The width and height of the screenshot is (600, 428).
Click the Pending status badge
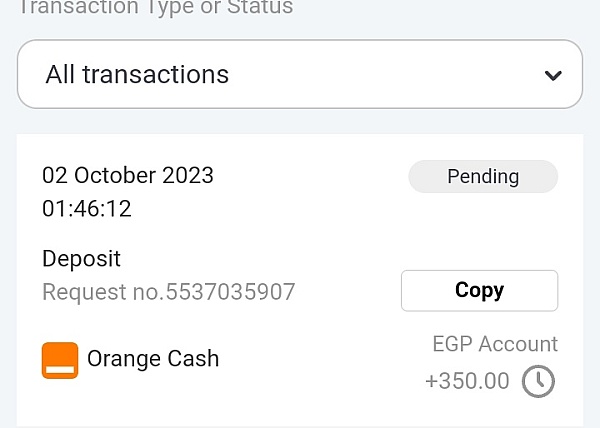pyautogui.click(x=483, y=177)
